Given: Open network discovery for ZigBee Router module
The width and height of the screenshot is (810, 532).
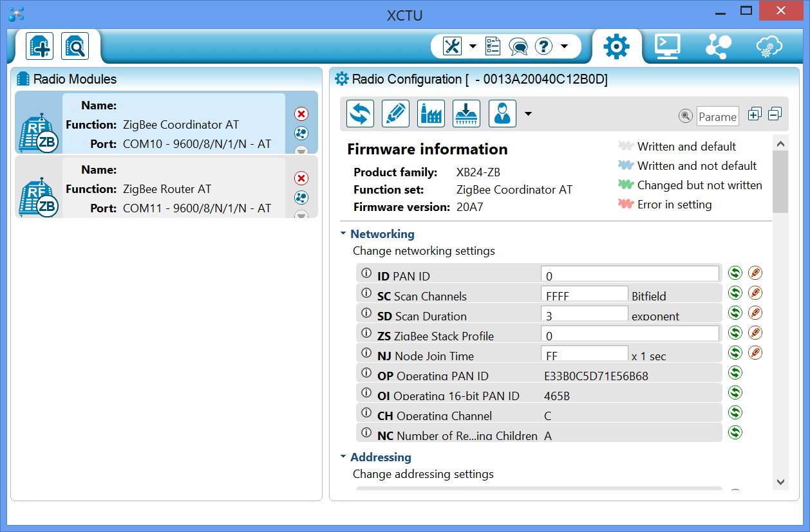Looking at the screenshot, I should pos(301,197).
